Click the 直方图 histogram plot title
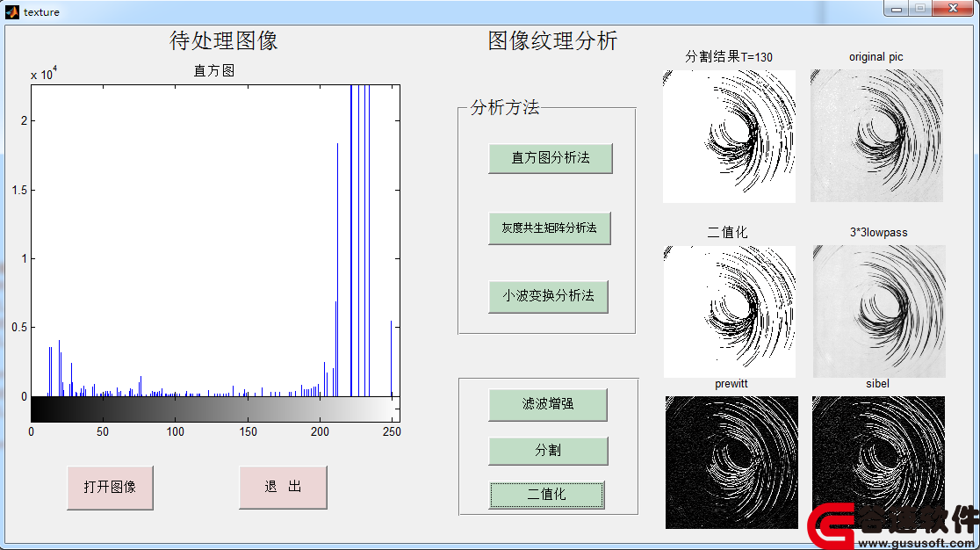The width and height of the screenshot is (980, 550). tap(213, 70)
